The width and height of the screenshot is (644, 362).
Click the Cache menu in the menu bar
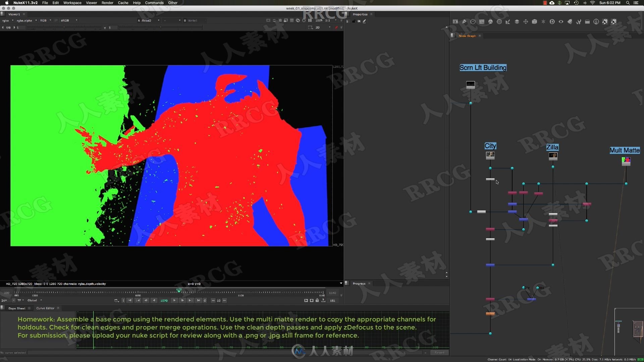pyautogui.click(x=123, y=3)
